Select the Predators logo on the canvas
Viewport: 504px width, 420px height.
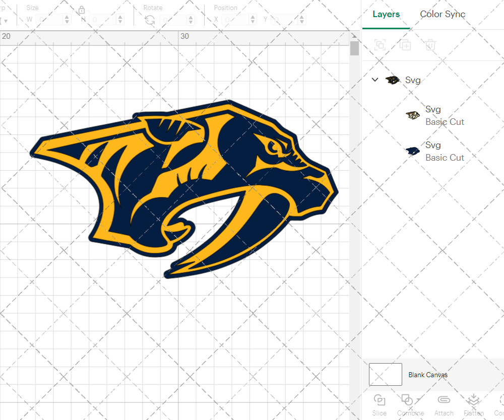[184, 189]
